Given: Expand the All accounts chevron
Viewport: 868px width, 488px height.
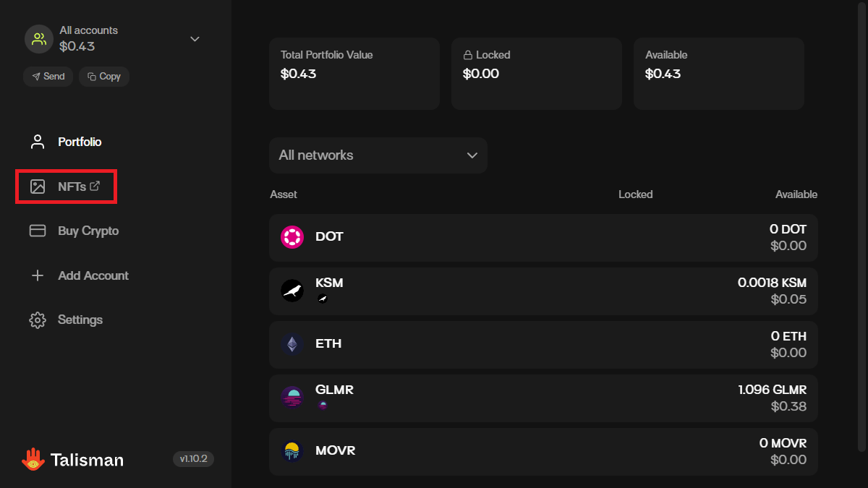Looking at the screenshot, I should [195, 39].
